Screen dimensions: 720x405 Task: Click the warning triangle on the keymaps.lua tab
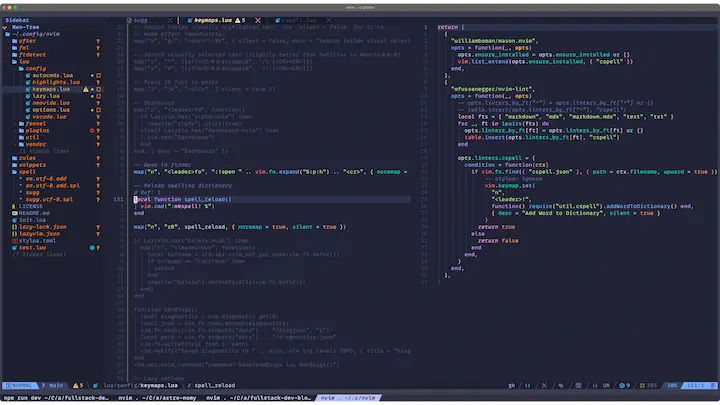tap(237, 20)
